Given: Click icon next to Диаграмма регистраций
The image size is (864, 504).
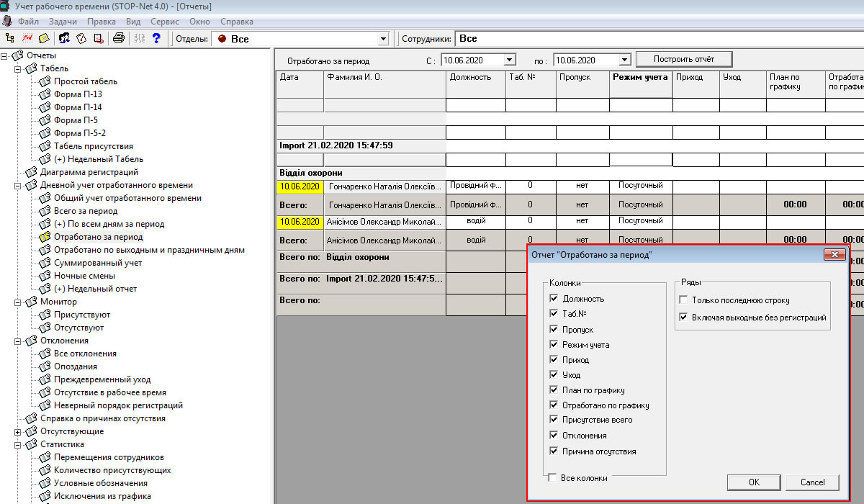Looking at the screenshot, I should pos(32,172).
